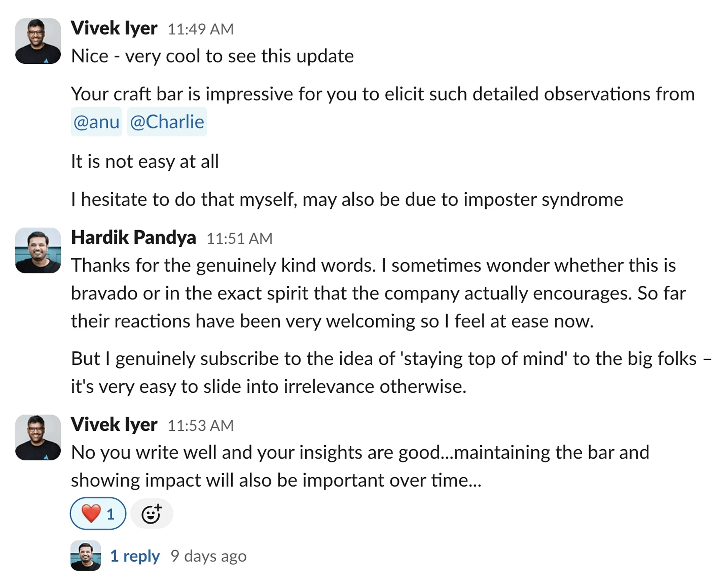Add a new emoji reaction

tap(152, 513)
